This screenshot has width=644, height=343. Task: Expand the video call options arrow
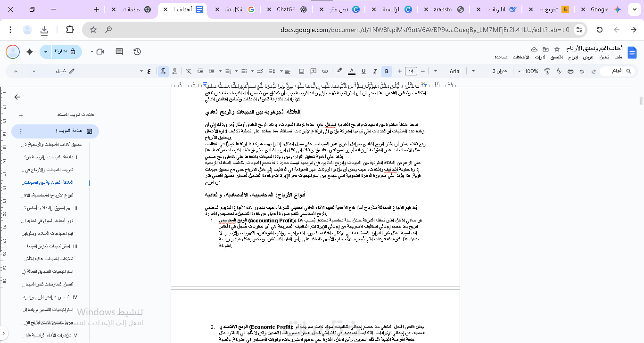(92, 51)
